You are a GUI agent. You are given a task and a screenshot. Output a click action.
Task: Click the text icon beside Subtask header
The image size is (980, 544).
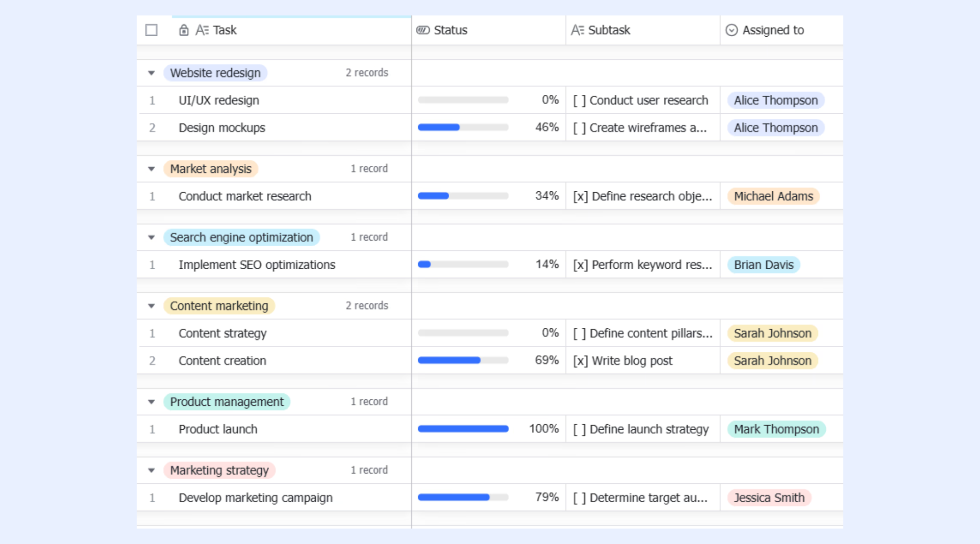(x=577, y=30)
